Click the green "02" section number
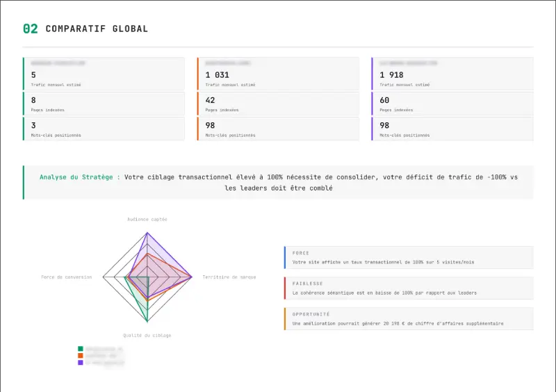The height and width of the screenshot is (392, 556). pyautogui.click(x=31, y=28)
